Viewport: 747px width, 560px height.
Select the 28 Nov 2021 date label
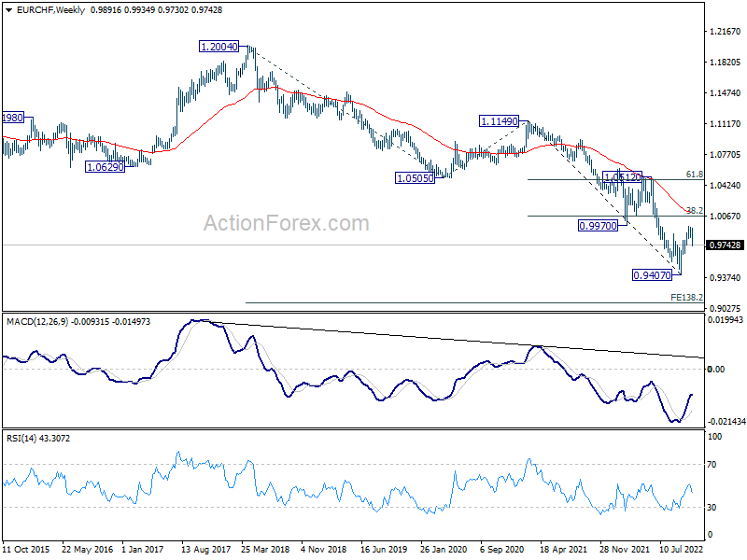(624, 549)
